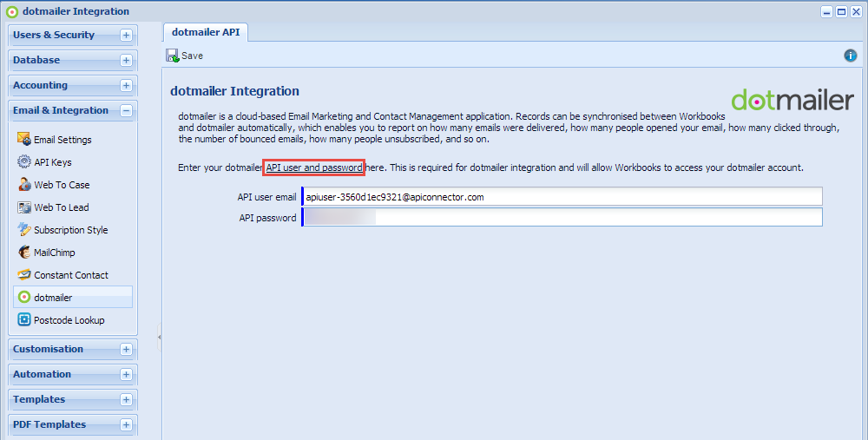Click the Constant Contact envelope icon
This screenshot has height=440, width=868.
point(23,274)
